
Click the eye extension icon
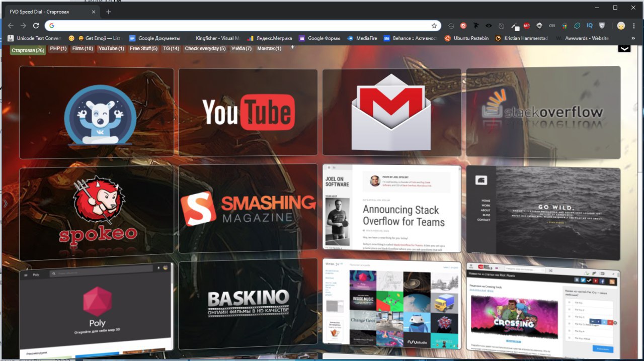[489, 26]
